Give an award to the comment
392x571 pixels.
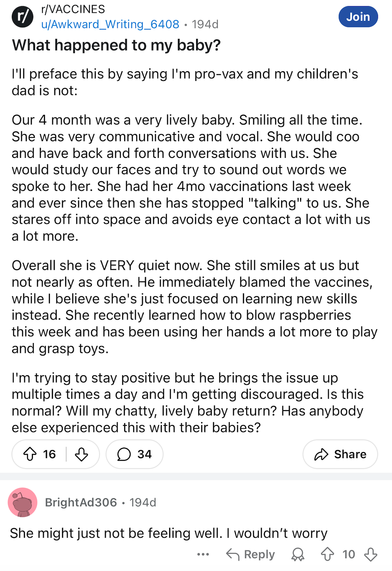[298, 554]
